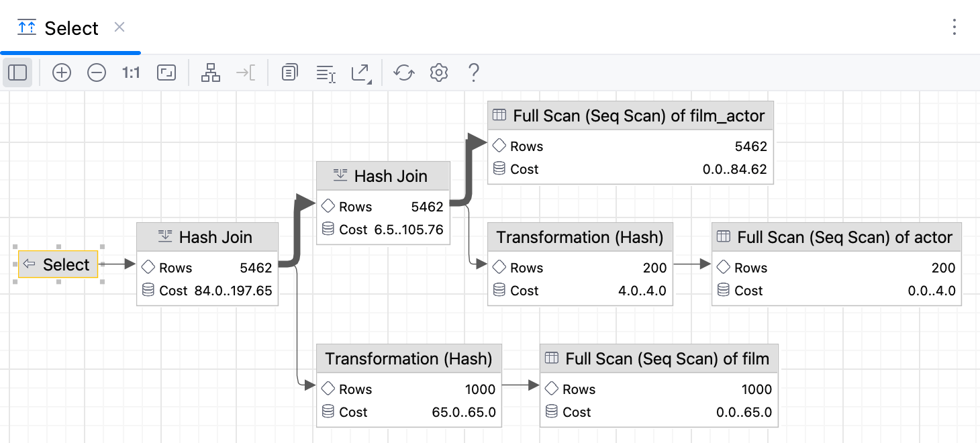Close the Select tab

tap(119, 28)
